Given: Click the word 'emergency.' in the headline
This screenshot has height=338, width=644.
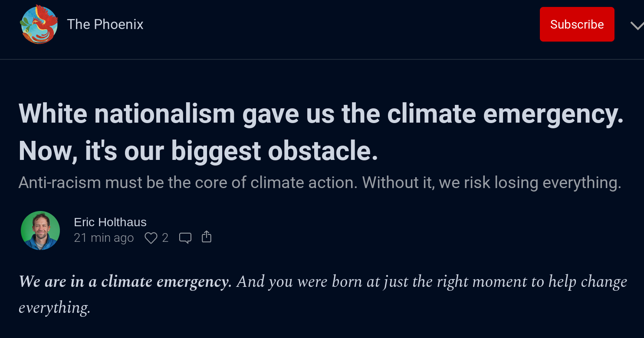Looking at the screenshot, I should click(x=553, y=114).
